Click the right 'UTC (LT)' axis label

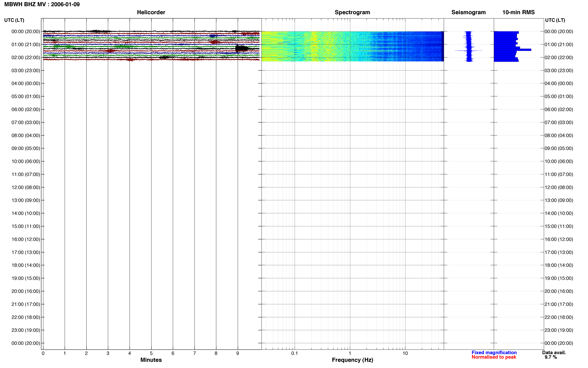555,20
